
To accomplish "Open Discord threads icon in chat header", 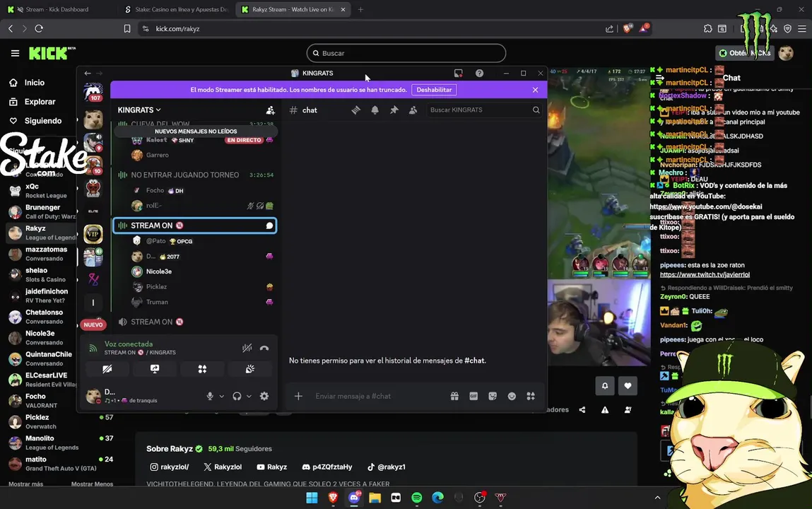I will tap(355, 110).
